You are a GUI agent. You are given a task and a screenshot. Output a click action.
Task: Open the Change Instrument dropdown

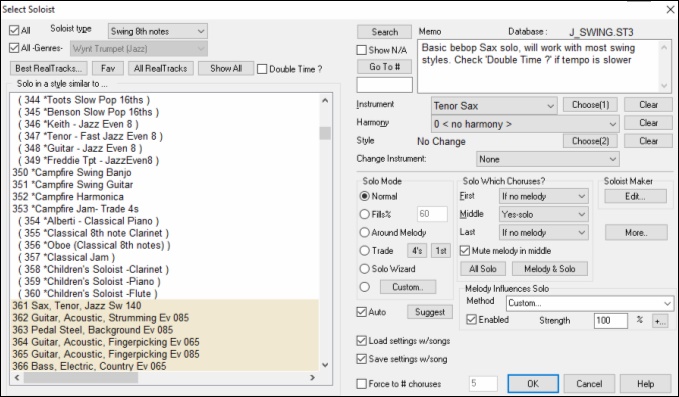click(548, 159)
